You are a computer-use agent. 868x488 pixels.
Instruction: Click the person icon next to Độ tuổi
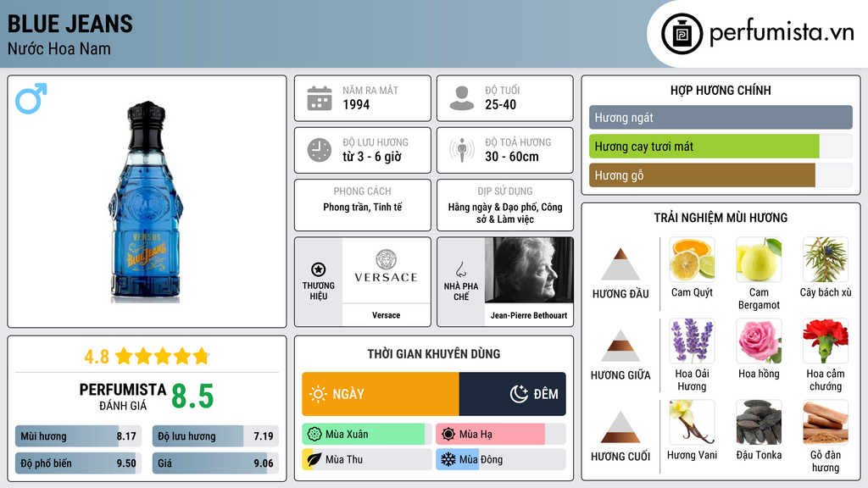pyautogui.click(x=461, y=98)
